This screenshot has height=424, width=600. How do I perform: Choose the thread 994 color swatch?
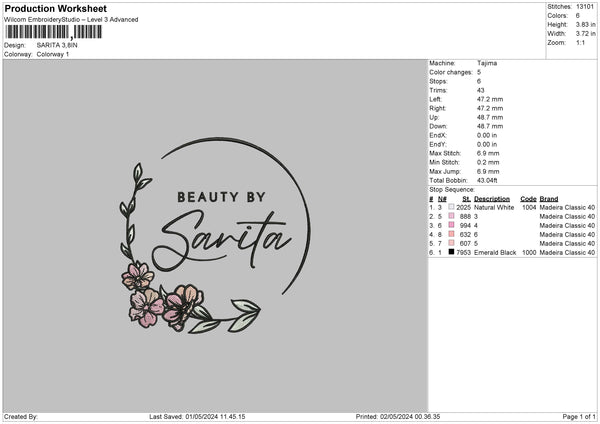click(451, 225)
